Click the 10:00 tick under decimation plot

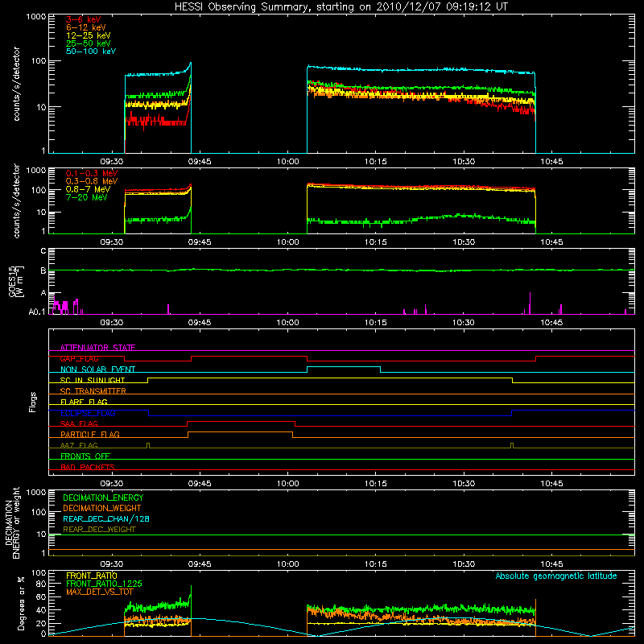tap(287, 564)
